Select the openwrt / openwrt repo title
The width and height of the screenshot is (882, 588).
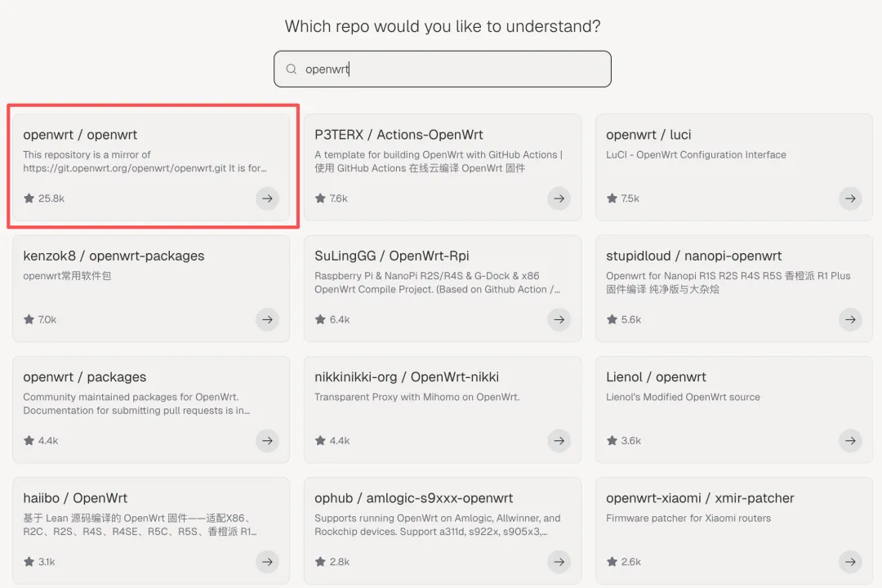click(x=80, y=135)
